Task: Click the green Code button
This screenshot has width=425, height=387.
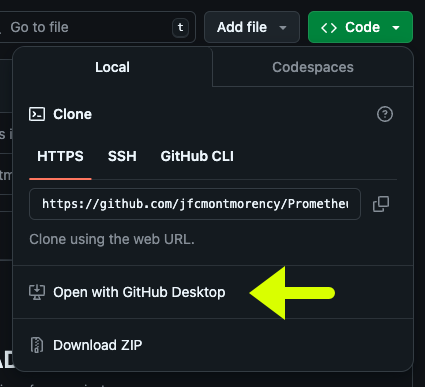Action: point(360,27)
